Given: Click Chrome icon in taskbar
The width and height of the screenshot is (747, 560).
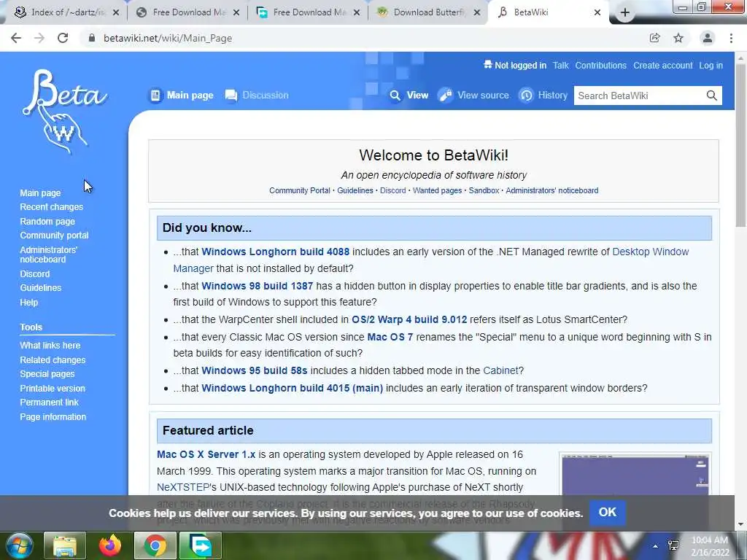Looking at the screenshot, I should click(x=155, y=545).
